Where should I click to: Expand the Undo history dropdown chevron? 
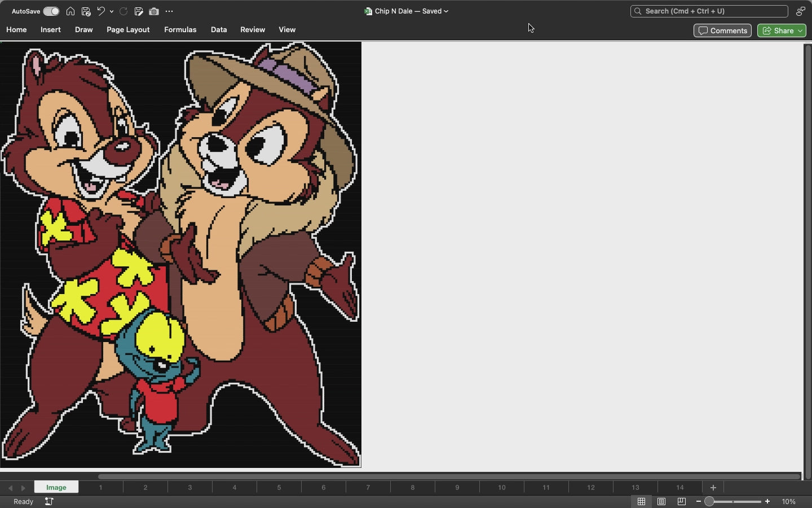point(111,11)
